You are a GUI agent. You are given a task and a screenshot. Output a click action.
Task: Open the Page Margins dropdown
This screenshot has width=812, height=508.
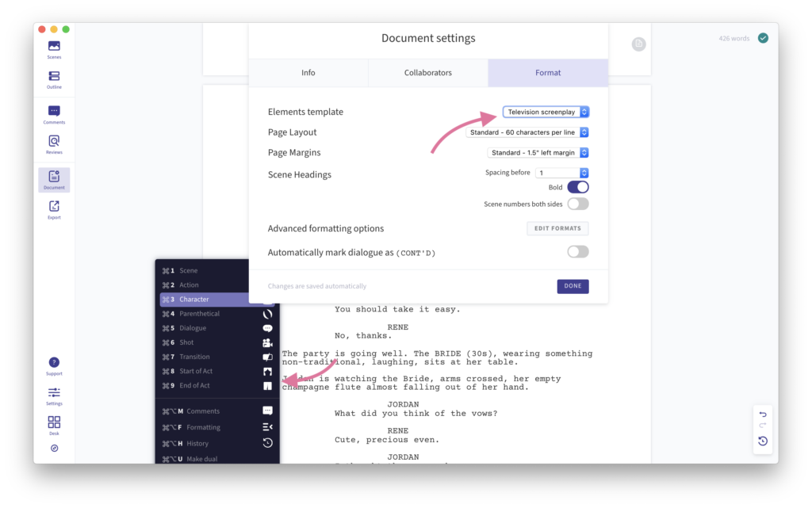[538, 152]
